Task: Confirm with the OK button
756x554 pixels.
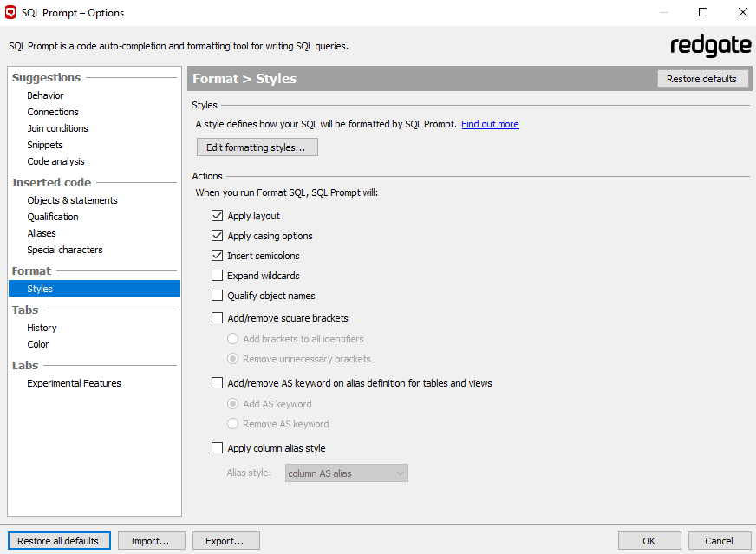Action: pyautogui.click(x=649, y=540)
